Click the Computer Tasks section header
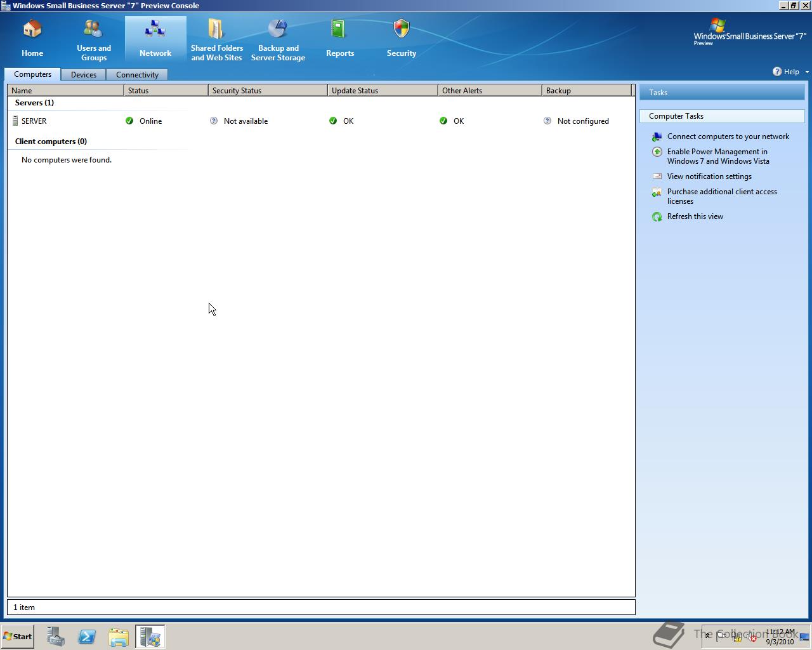The width and height of the screenshot is (812, 650). pyautogui.click(x=722, y=116)
